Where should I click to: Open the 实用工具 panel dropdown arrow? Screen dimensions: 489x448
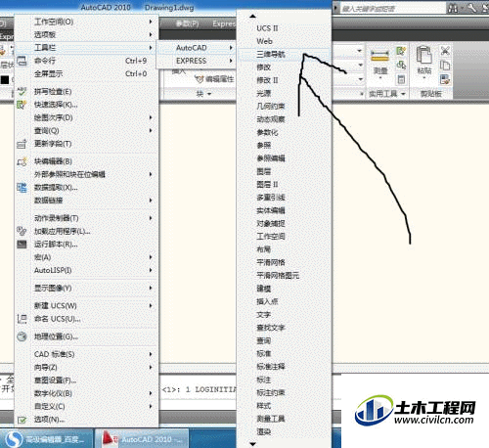pyautogui.click(x=403, y=94)
